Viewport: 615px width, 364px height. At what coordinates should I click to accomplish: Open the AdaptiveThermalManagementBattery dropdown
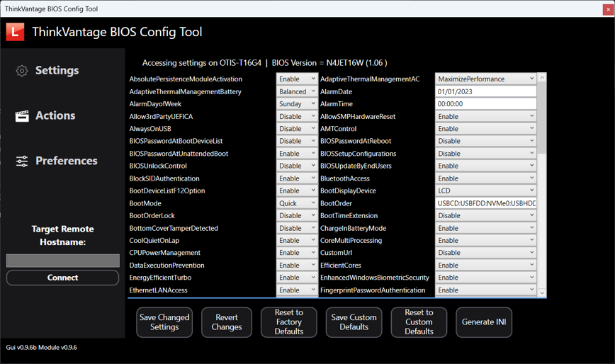coord(297,91)
